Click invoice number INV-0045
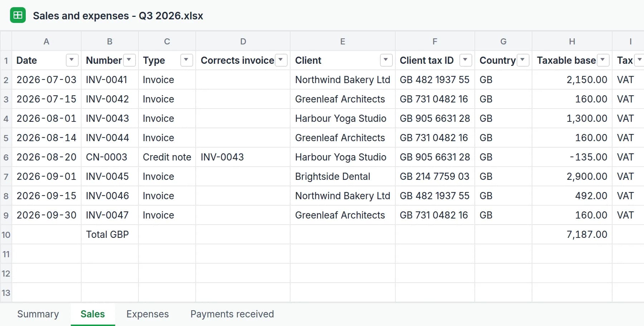The image size is (644, 326). click(110, 176)
